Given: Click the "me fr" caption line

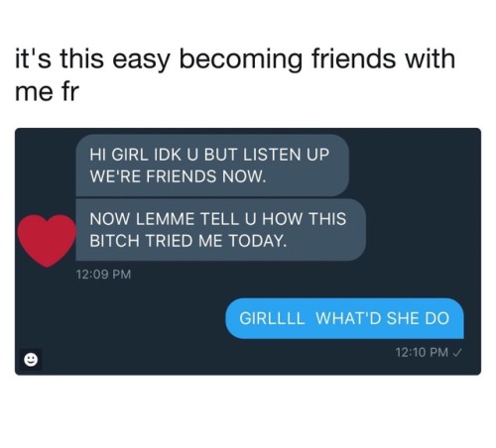Looking at the screenshot, I should (47, 91).
